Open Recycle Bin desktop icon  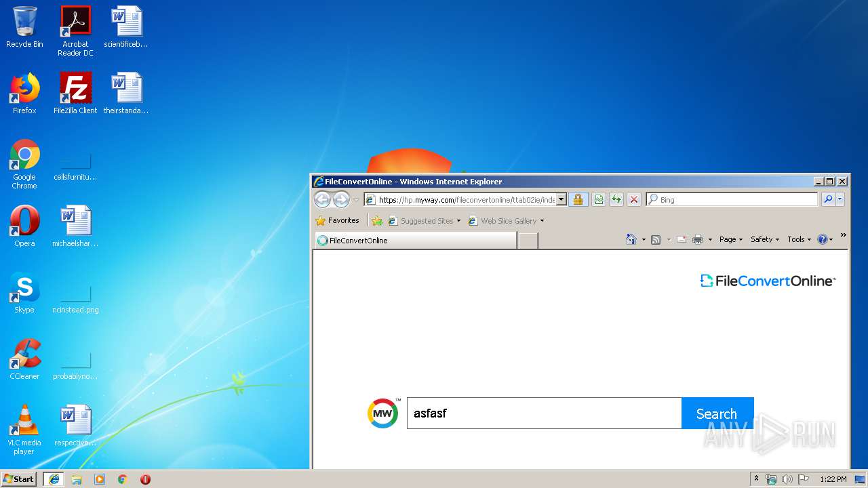tap(24, 27)
